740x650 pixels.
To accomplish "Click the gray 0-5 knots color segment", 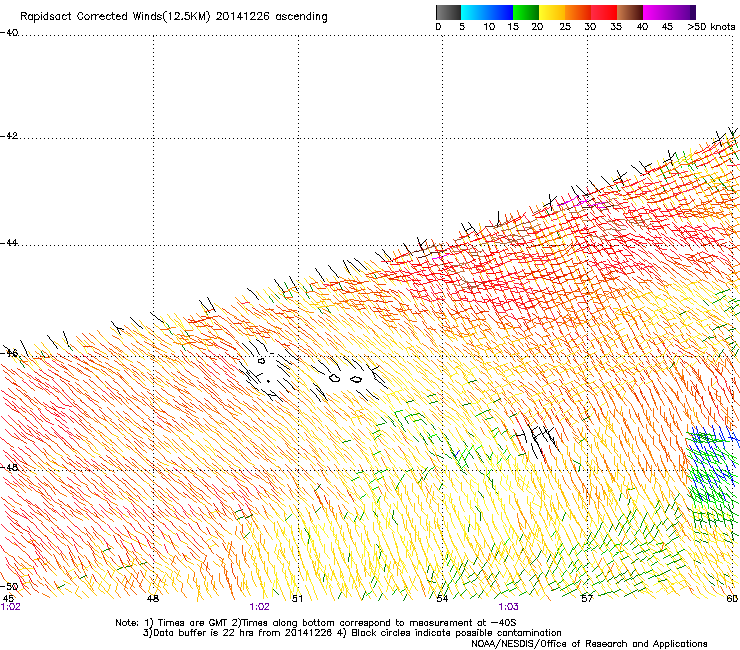I will point(448,13).
